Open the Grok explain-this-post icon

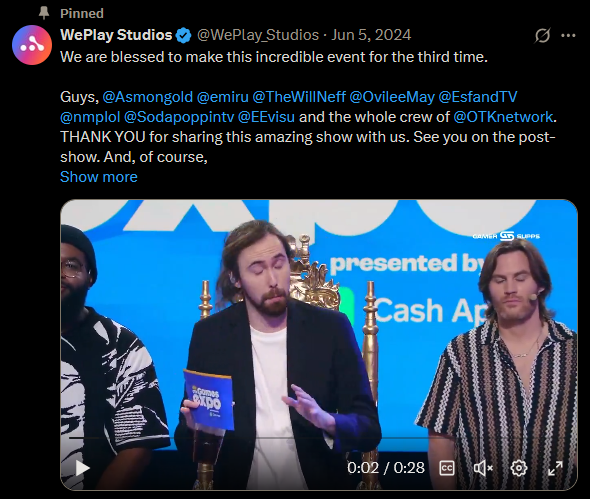542,35
